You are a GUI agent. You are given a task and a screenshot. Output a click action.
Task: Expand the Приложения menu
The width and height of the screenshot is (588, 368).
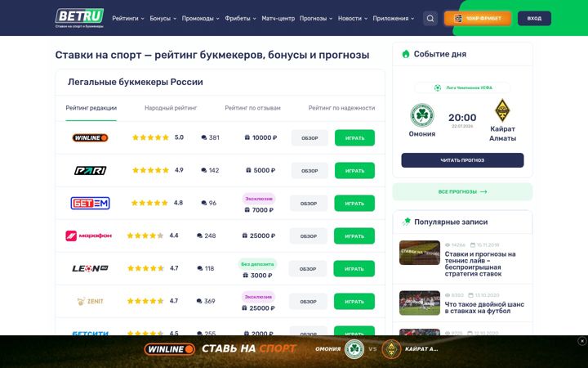[394, 18]
